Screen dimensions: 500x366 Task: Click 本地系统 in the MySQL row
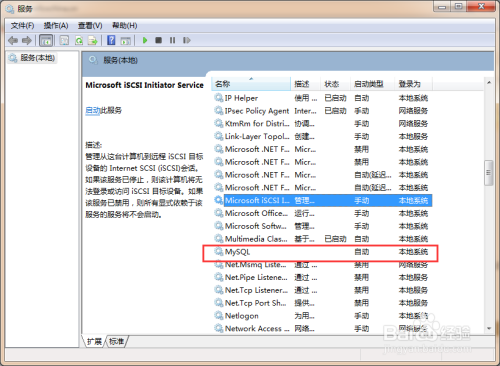413,252
